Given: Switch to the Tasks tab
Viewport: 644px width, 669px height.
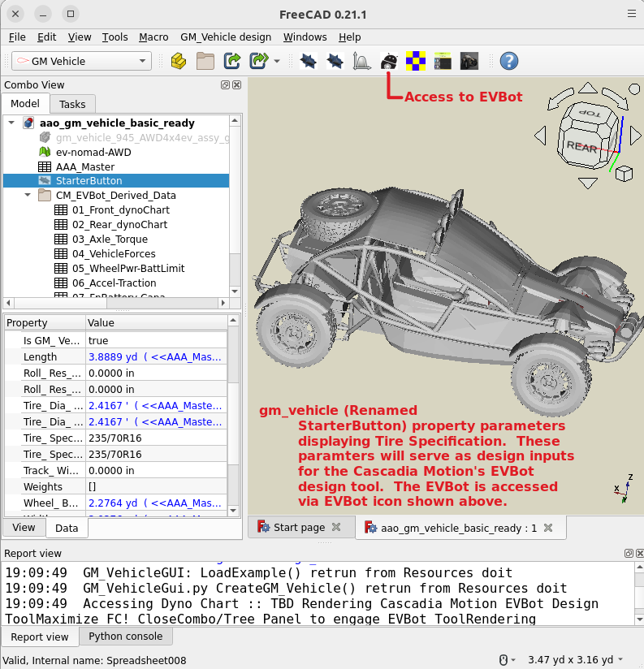Looking at the screenshot, I should click(72, 104).
